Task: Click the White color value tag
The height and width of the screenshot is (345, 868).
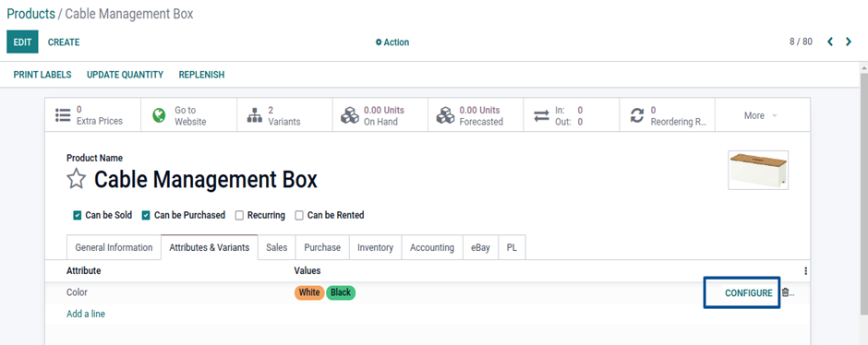Action: tap(309, 292)
